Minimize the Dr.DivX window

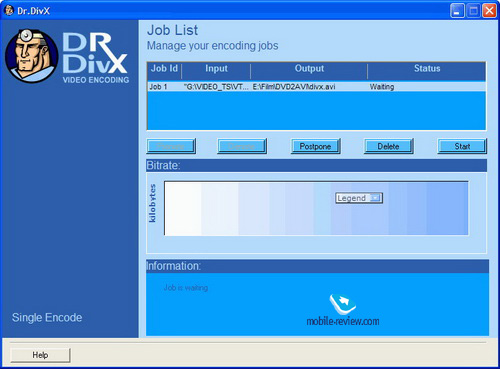tap(457, 11)
